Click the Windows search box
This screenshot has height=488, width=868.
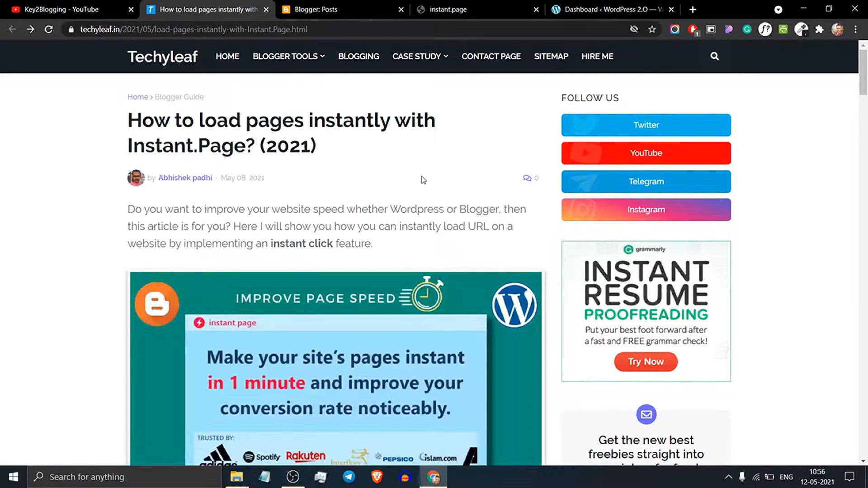(124, 477)
